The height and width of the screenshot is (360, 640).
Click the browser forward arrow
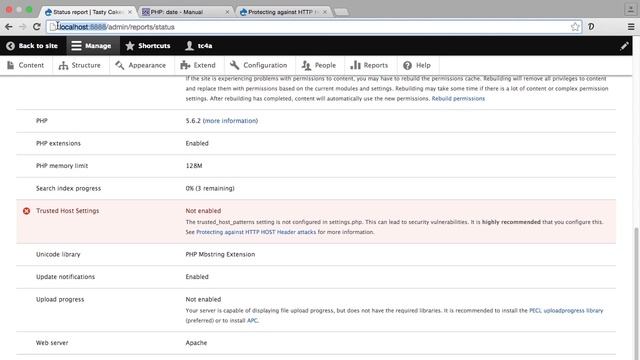(22, 27)
